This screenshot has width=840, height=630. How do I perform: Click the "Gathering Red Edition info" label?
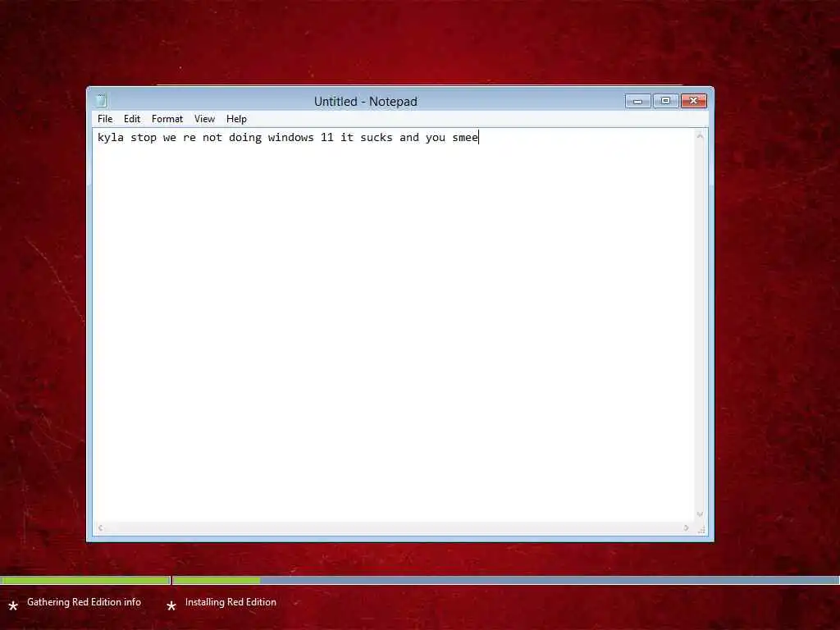pos(84,602)
